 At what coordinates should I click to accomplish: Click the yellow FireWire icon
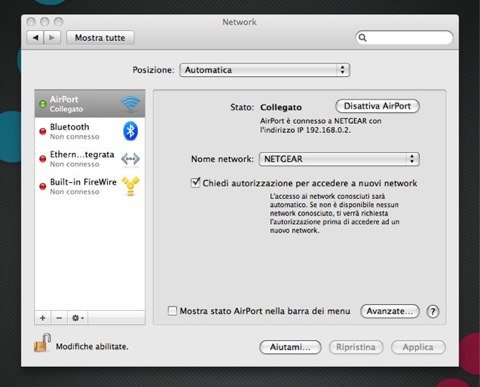pyautogui.click(x=130, y=186)
